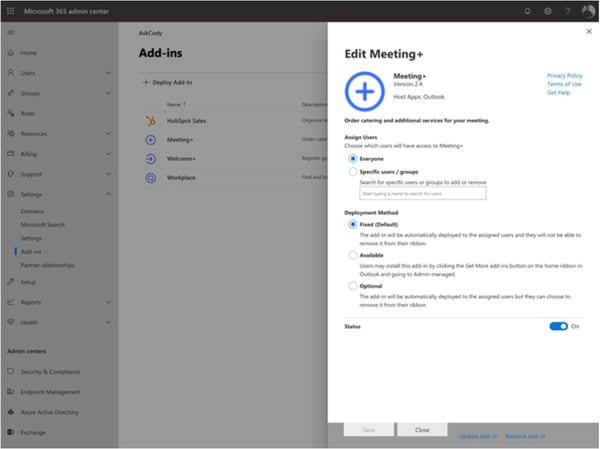Click the Support headset icon

pyautogui.click(x=11, y=174)
